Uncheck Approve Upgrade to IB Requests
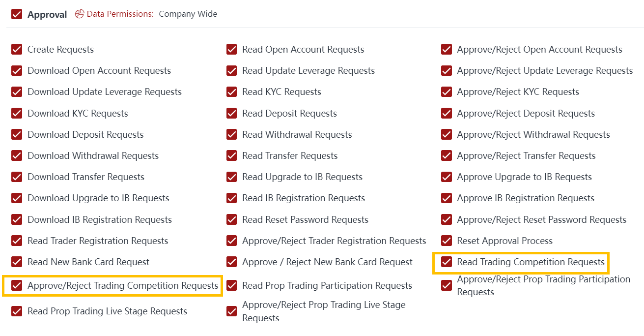Screen dimensions: 644x336 [447, 177]
